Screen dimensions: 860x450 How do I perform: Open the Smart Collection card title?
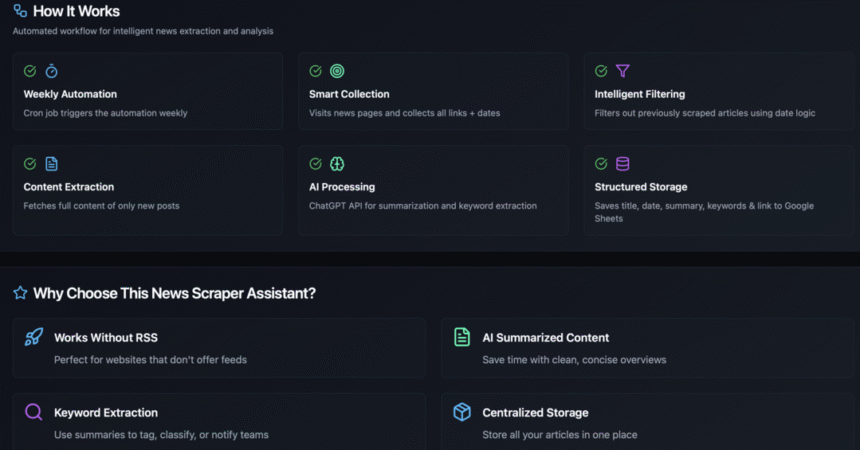click(x=349, y=94)
